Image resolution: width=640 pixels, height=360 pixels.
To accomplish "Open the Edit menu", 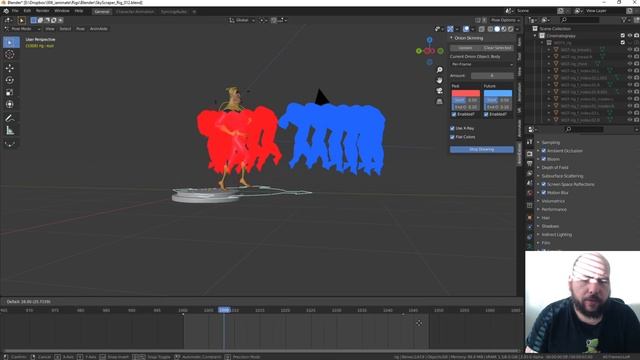I will (27, 11).
